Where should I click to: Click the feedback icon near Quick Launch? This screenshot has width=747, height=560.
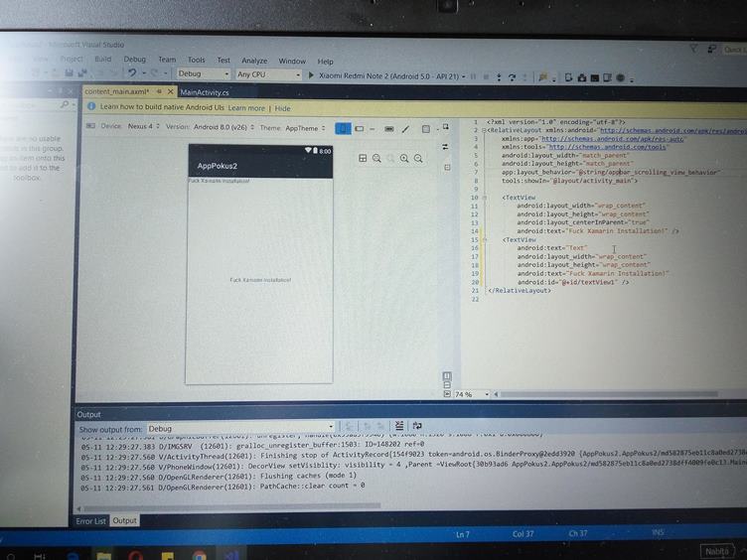[x=712, y=49]
